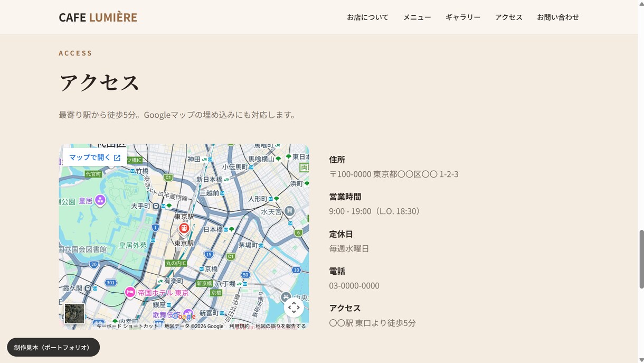Go to the メニュー navigation item
Viewport: 644px width, 363px height.
[417, 17]
